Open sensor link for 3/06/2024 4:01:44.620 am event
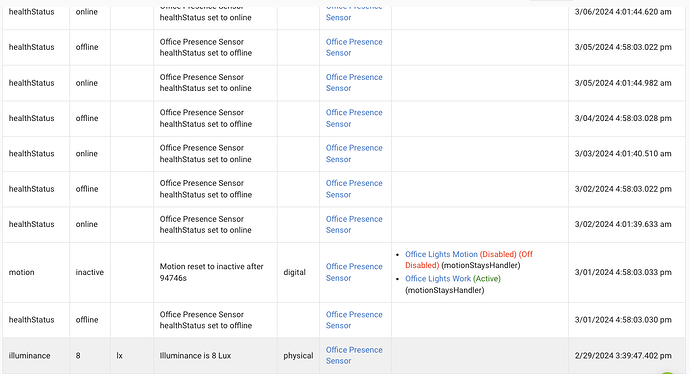This screenshot has width=690, height=374. coord(354,13)
